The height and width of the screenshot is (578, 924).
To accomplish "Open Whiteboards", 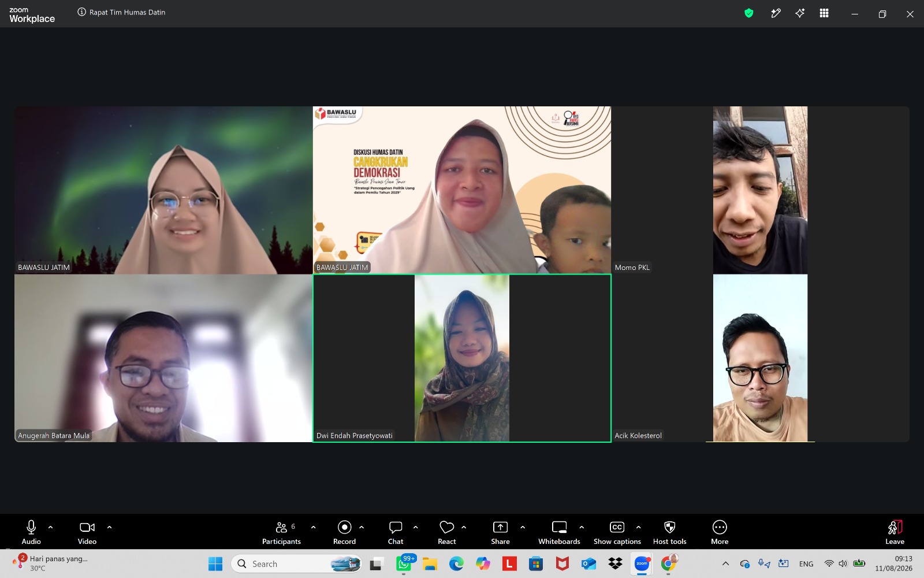I will 559,532.
